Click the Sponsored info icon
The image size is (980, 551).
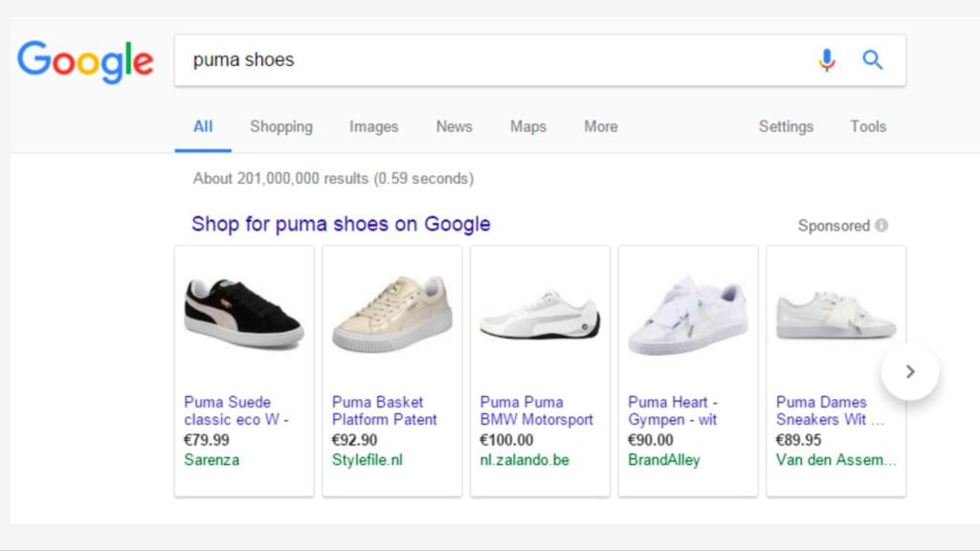click(x=881, y=226)
